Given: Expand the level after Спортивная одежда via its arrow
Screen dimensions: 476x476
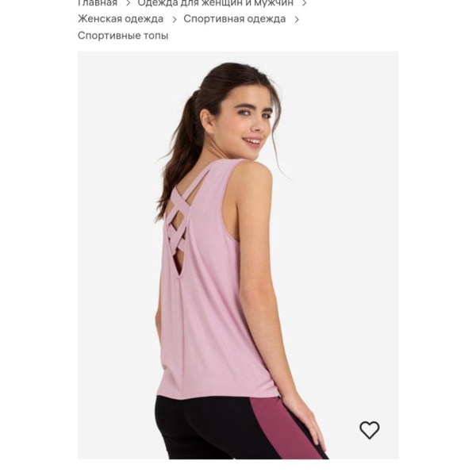Looking at the screenshot, I should point(297,19).
